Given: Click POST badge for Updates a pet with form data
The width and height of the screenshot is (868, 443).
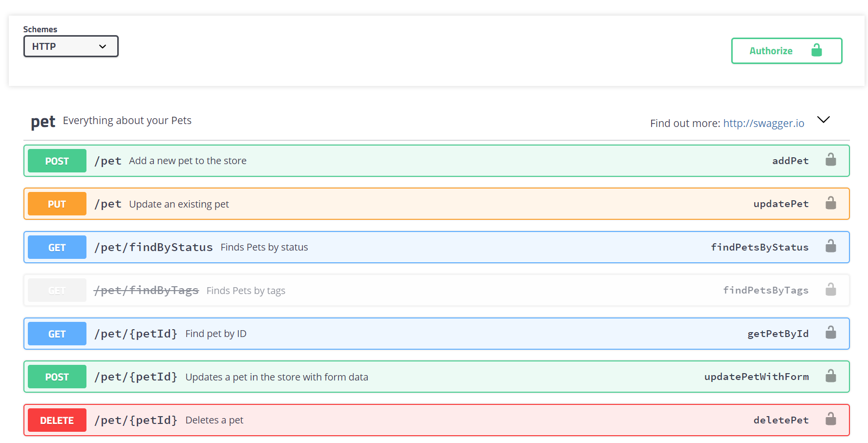Looking at the screenshot, I should point(57,377).
